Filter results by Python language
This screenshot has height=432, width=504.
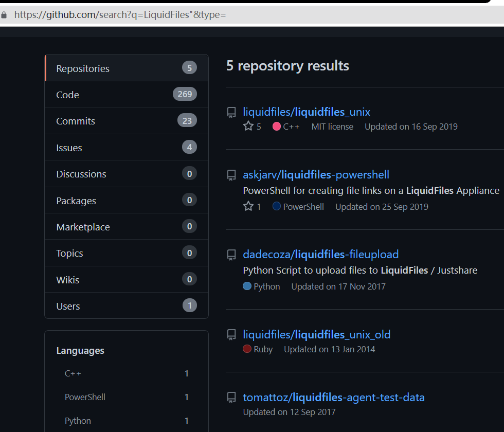point(127,421)
